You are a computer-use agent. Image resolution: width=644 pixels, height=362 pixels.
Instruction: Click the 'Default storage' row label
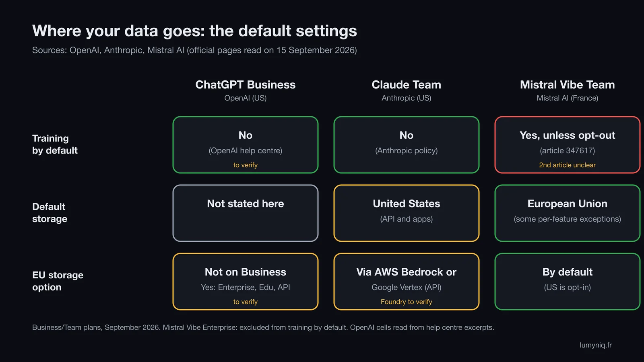[x=50, y=213]
